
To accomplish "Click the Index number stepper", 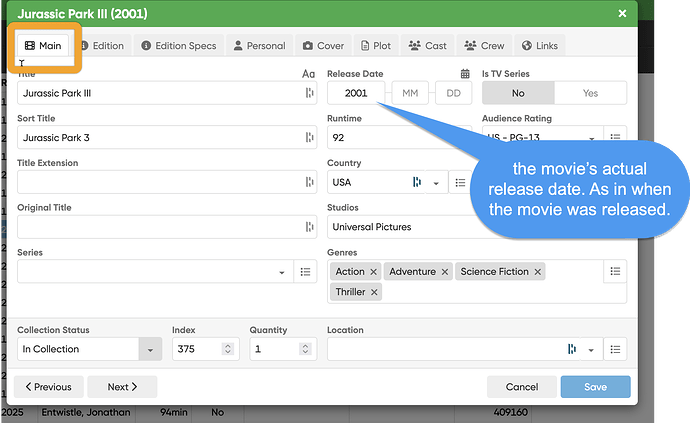I will [227, 349].
